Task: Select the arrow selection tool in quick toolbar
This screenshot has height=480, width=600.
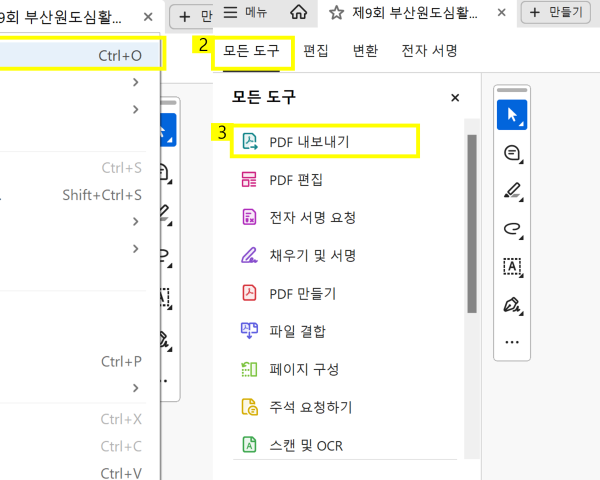Action: pos(512,115)
